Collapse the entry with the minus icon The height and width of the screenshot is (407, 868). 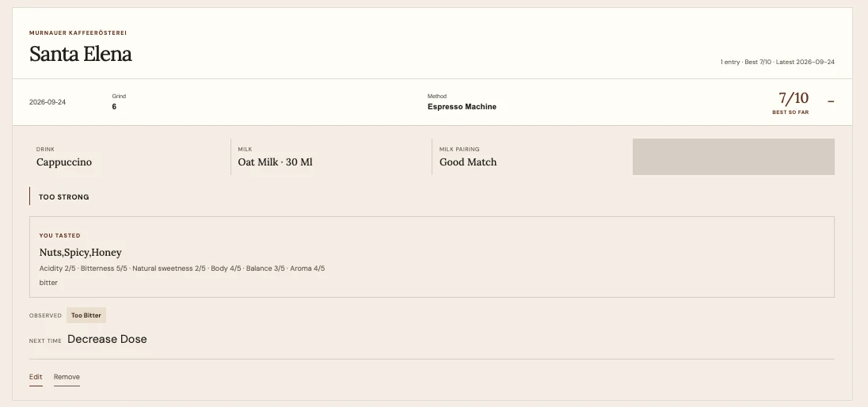[x=830, y=101]
